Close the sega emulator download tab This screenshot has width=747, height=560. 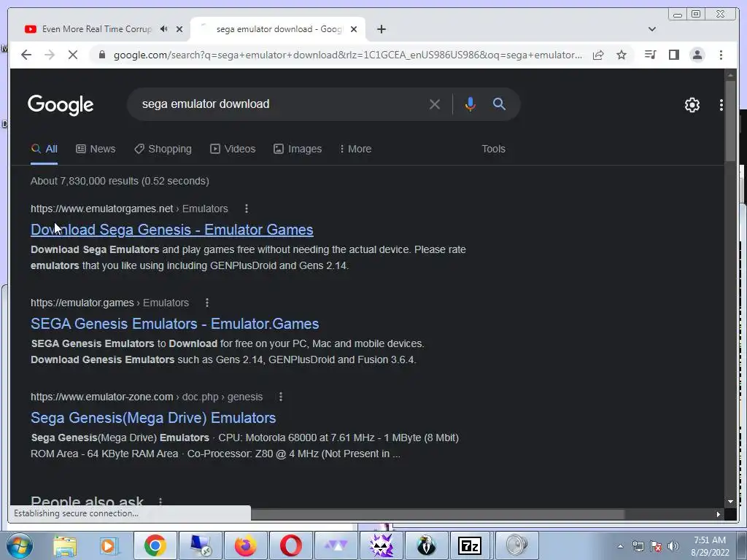pyautogui.click(x=354, y=29)
